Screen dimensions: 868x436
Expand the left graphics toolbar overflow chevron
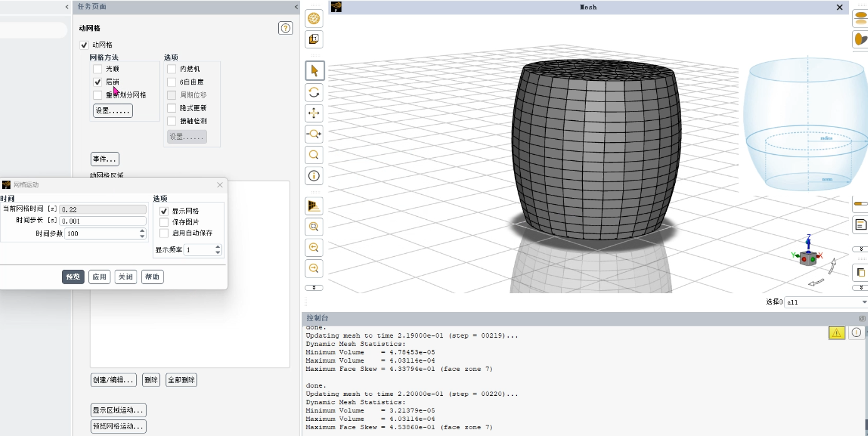(314, 288)
